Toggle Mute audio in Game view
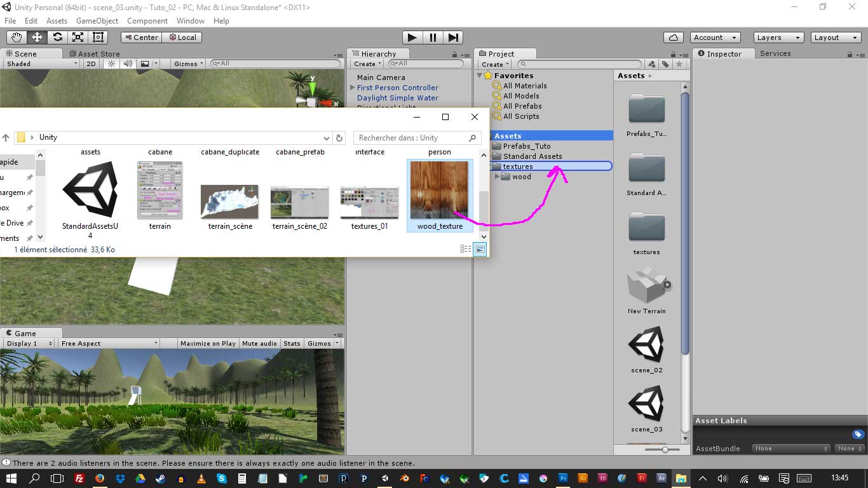This screenshot has height=488, width=868. point(259,343)
